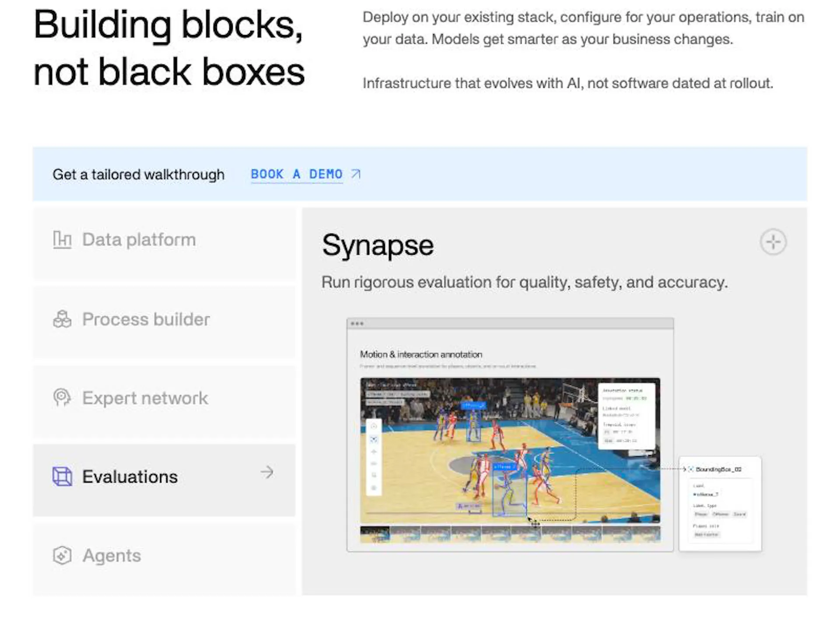Open the basketball annotation preview image
The width and height of the screenshot is (840, 630).
(510, 451)
